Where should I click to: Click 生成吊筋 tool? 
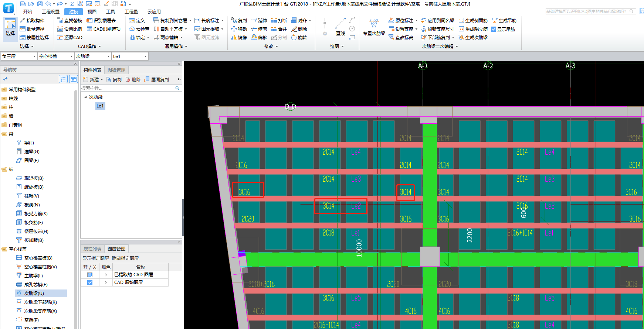coord(504,20)
